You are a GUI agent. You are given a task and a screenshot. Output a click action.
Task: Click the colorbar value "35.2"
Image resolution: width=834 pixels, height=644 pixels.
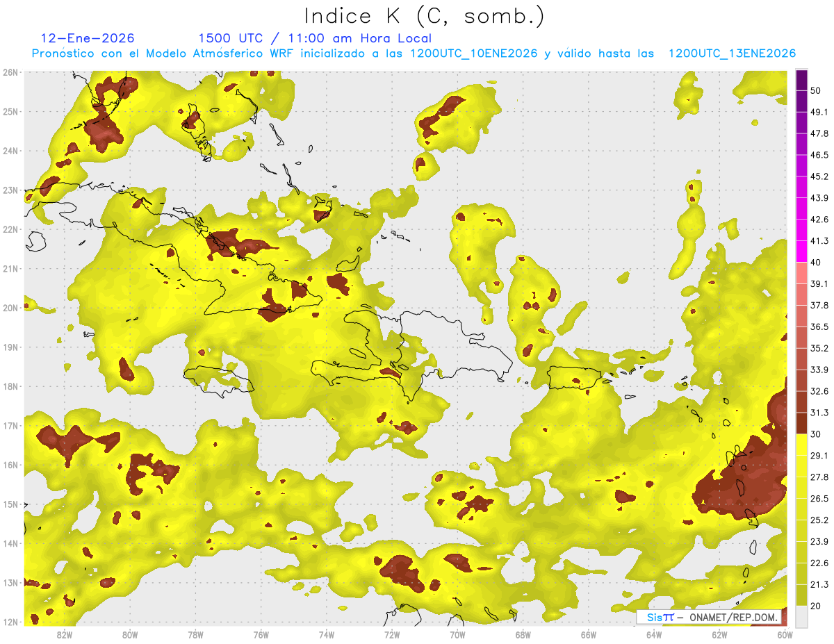coord(819,348)
